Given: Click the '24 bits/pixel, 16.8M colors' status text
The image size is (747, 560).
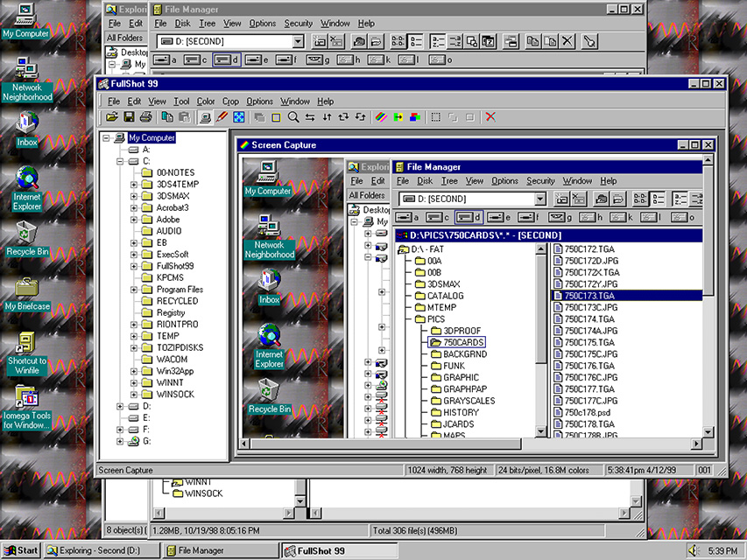Looking at the screenshot, I should (x=544, y=471).
